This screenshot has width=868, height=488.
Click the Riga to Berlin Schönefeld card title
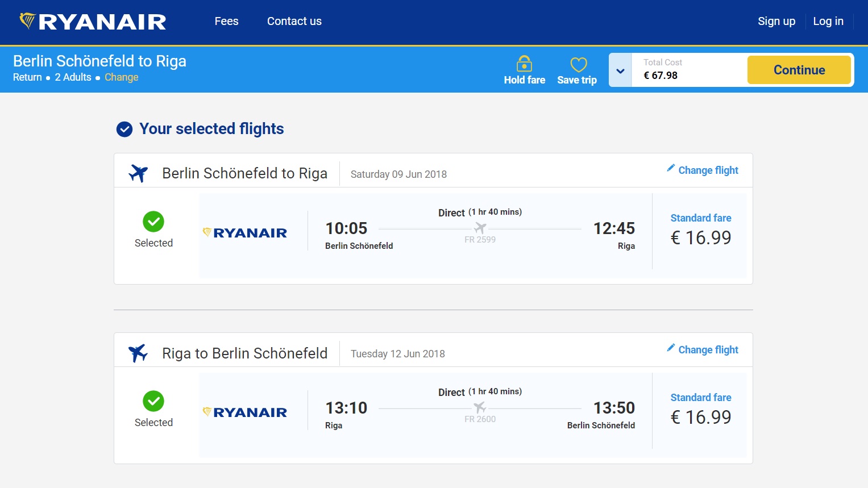tap(244, 353)
